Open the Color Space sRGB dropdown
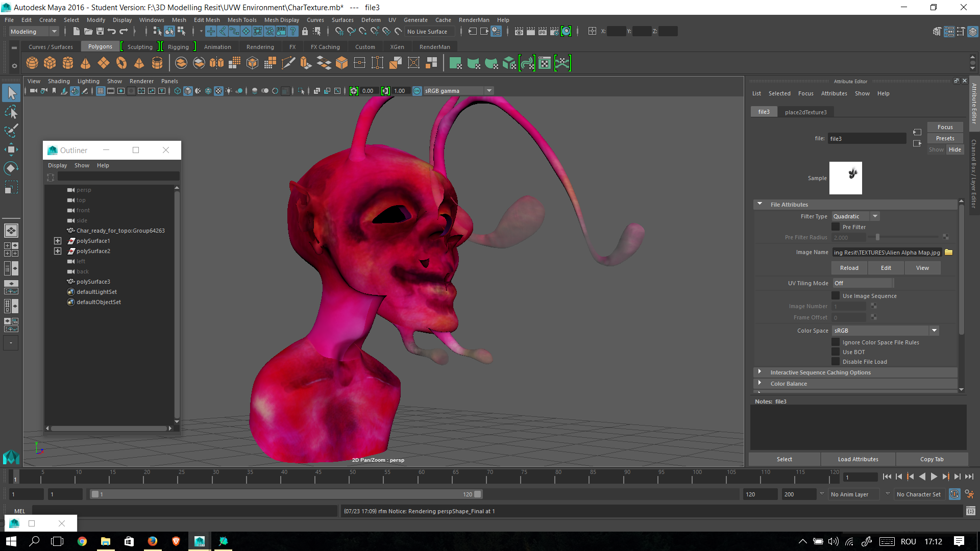 tap(886, 331)
